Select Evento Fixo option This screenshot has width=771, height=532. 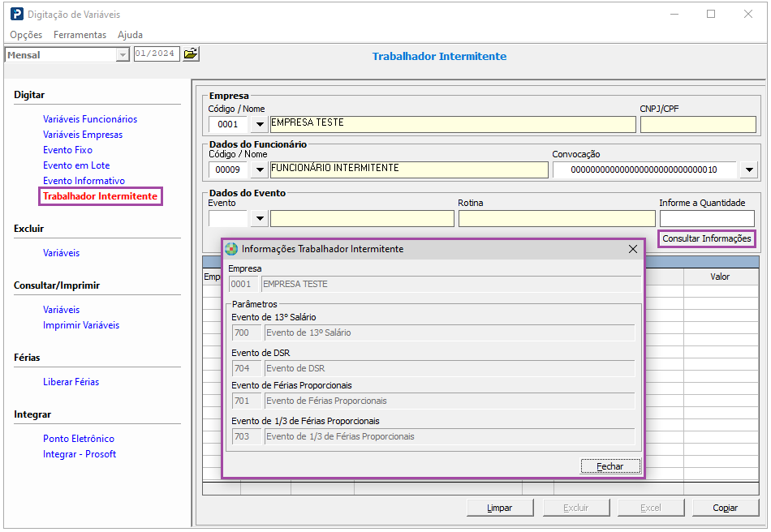click(x=67, y=150)
